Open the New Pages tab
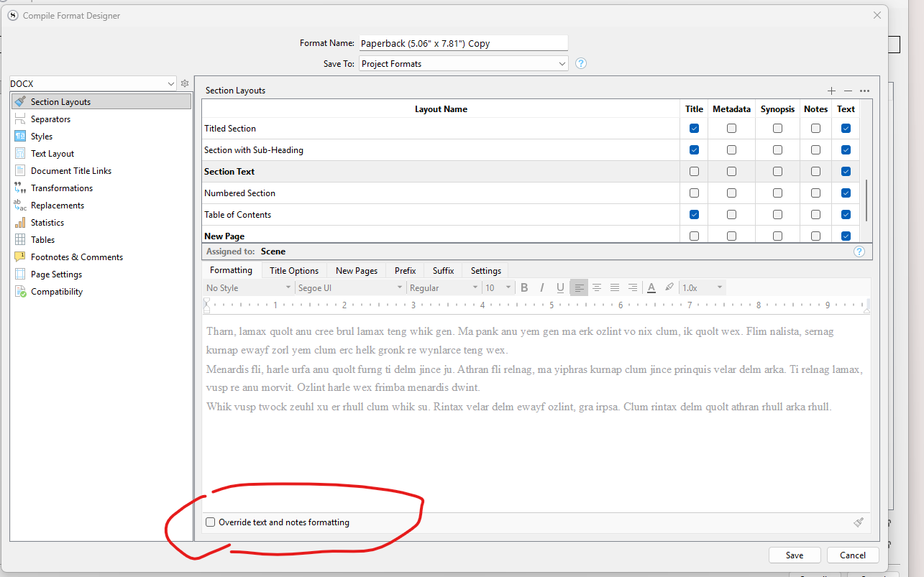 click(x=356, y=271)
